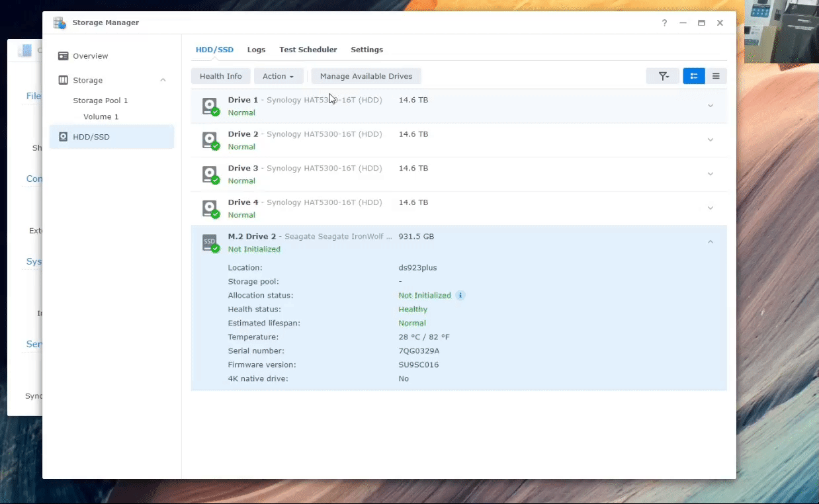Minimize the Storage Manager window

pyautogui.click(x=683, y=22)
